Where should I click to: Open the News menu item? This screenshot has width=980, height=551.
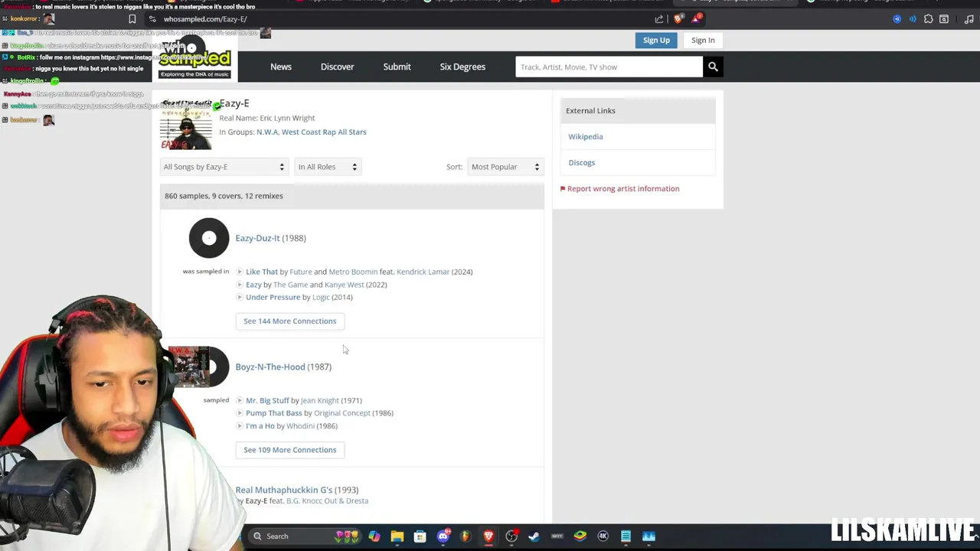pos(281,67)
